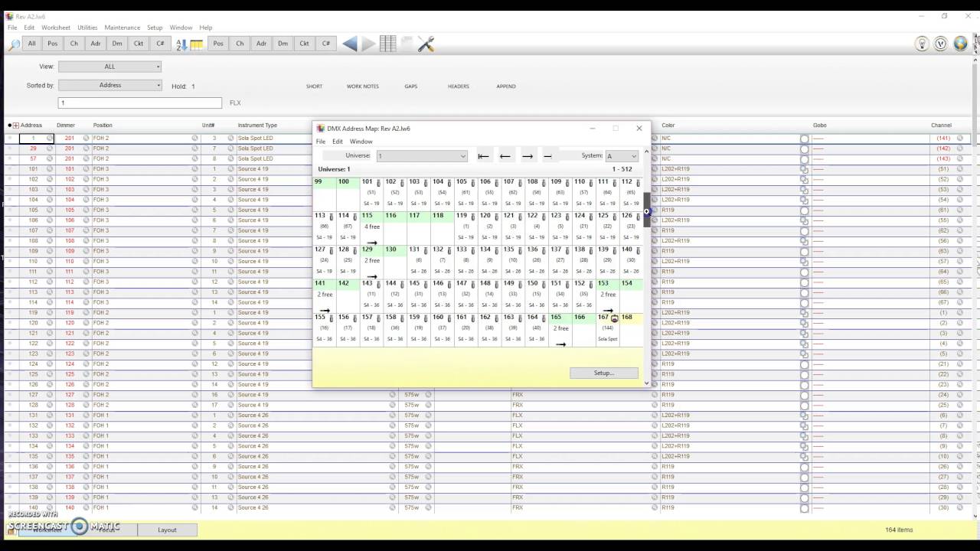Click the second 'Pos' button after sort icons
Viewport: 980px width, 551px height.
pyautogui.click(x=218, y=44)
